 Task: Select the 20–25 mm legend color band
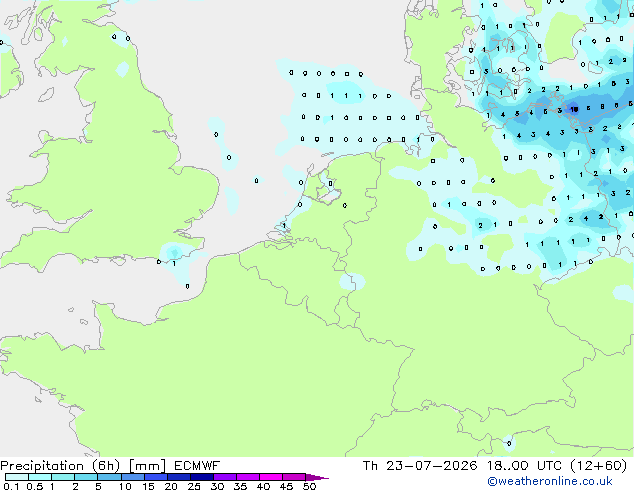coord(178,477)
